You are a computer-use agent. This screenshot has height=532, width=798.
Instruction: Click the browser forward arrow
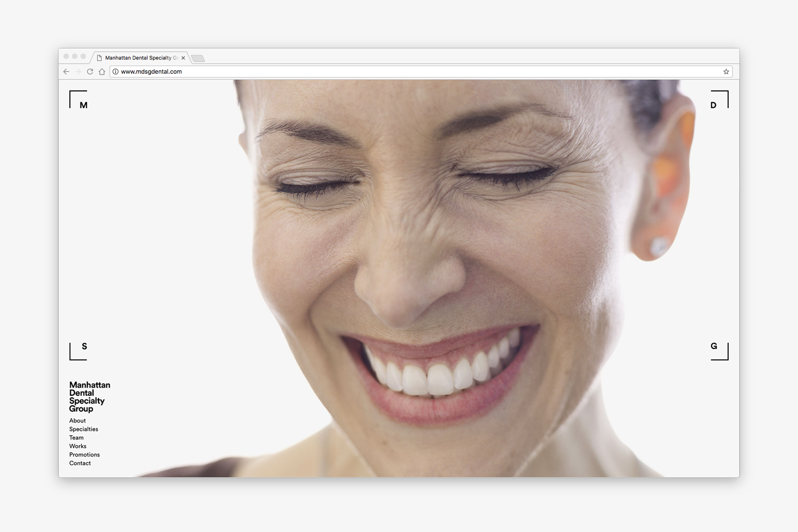pos(78,71)
